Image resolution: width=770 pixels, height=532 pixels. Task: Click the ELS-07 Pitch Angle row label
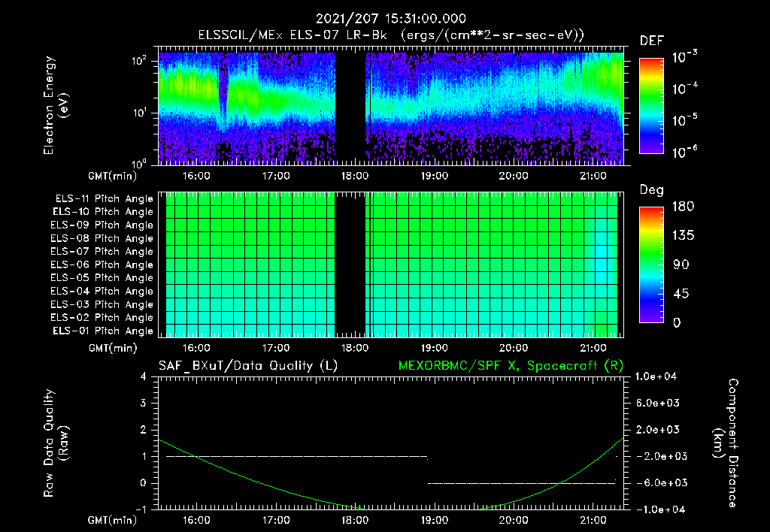[x=102, y=251]
